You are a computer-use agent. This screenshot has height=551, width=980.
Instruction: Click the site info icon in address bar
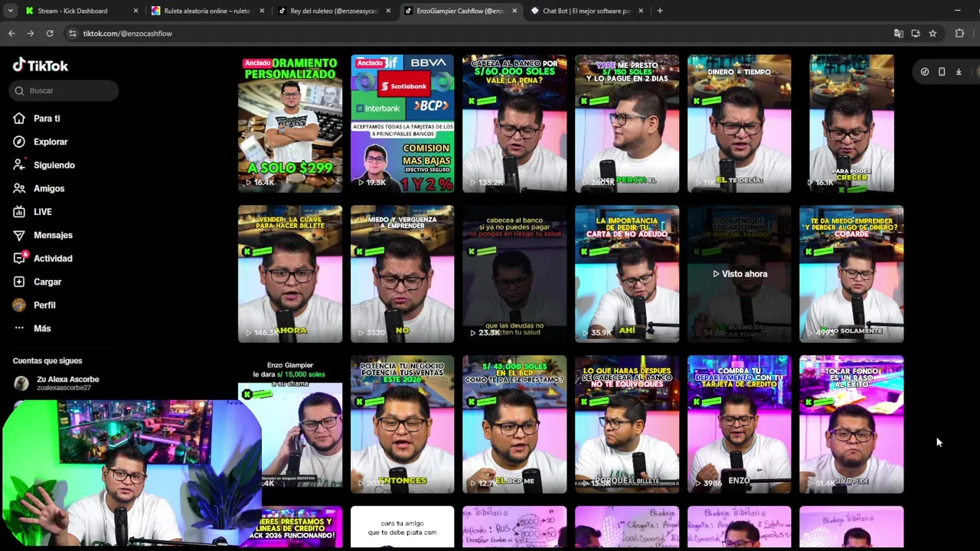pos(72,34)
